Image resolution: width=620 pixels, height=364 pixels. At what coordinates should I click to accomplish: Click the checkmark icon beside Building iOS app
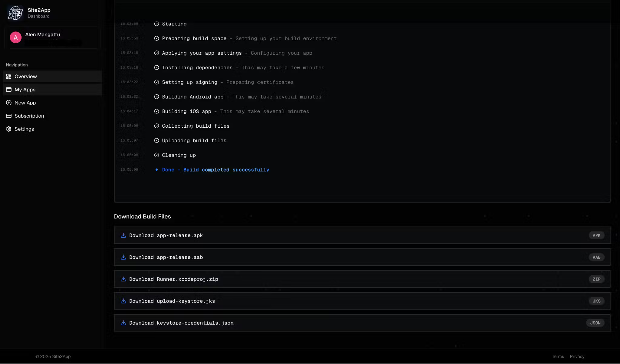coord(157,111)
